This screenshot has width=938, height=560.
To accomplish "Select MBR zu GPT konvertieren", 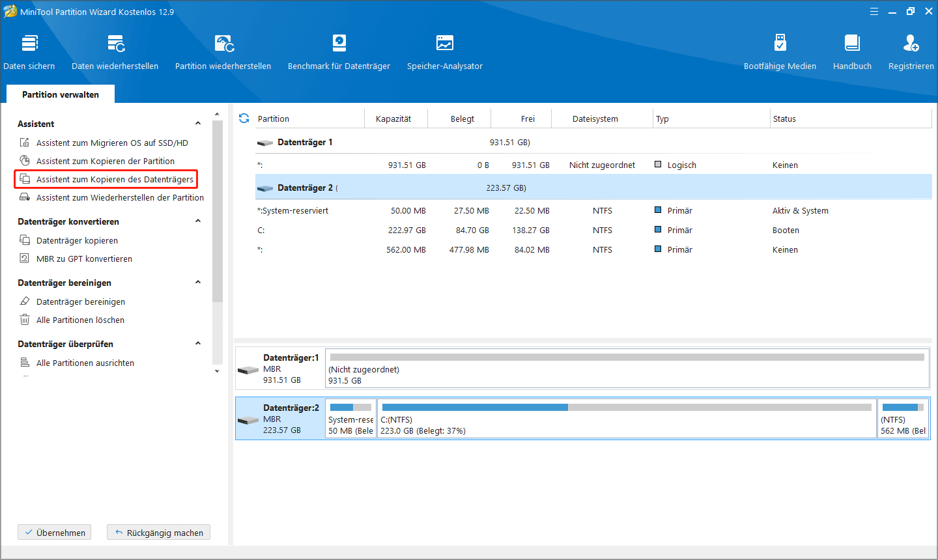I will (x=84, y=259).
